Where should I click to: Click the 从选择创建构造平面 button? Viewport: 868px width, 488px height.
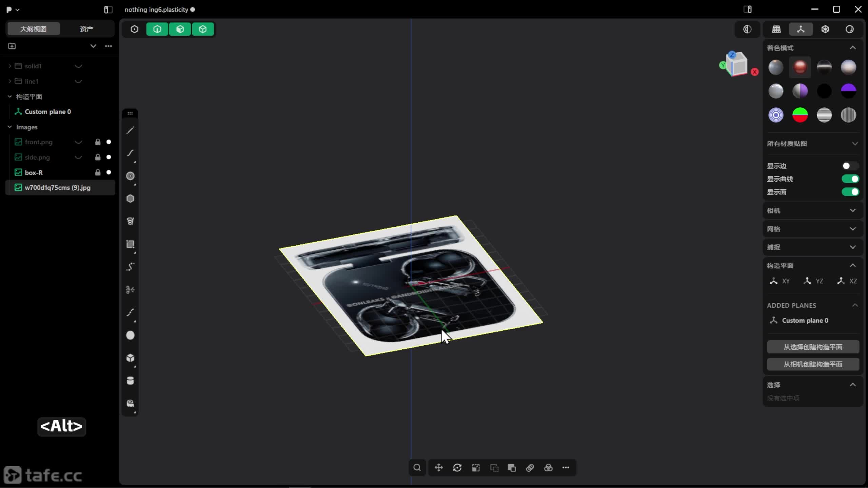pyautogui.click(x=813, y=347)
